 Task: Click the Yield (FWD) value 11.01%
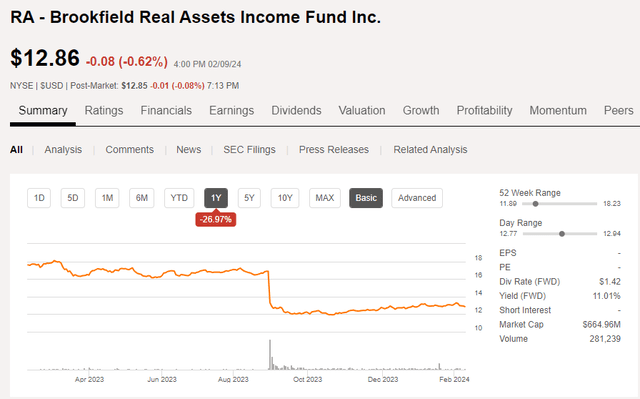click(x=607, y=296)
